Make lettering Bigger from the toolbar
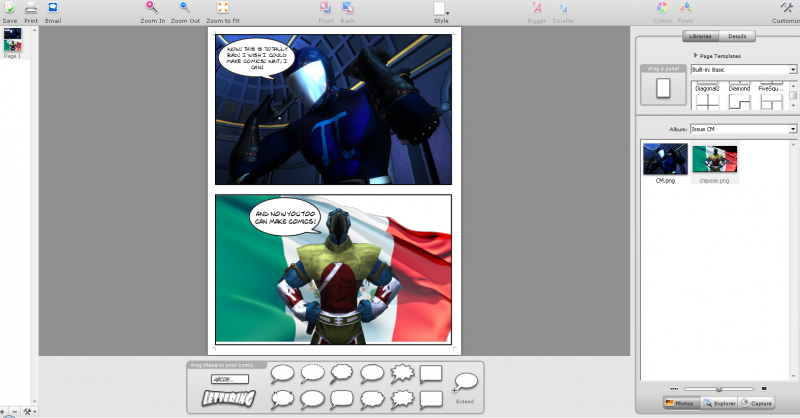 537,12
